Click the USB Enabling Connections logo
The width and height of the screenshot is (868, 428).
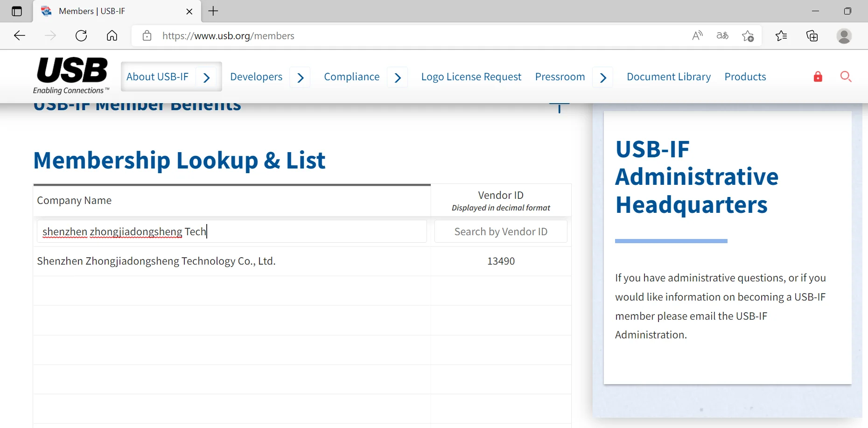(x=72, y=76)
